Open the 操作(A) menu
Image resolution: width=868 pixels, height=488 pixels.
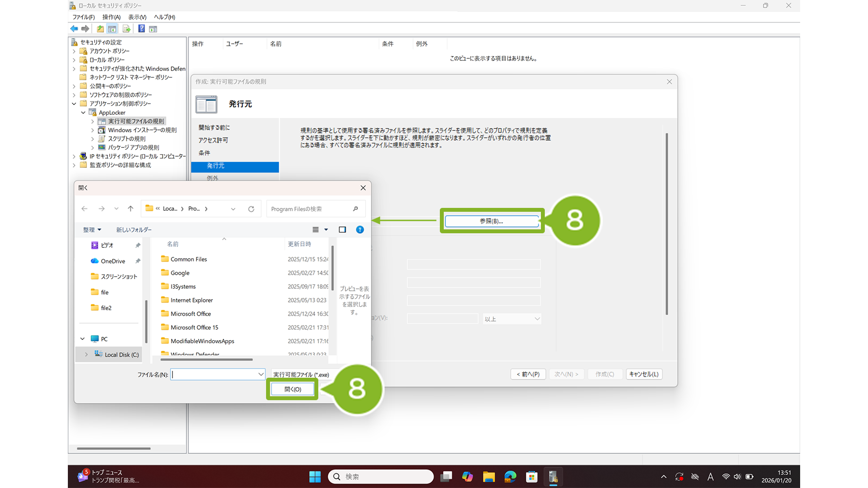click(111, 17)
